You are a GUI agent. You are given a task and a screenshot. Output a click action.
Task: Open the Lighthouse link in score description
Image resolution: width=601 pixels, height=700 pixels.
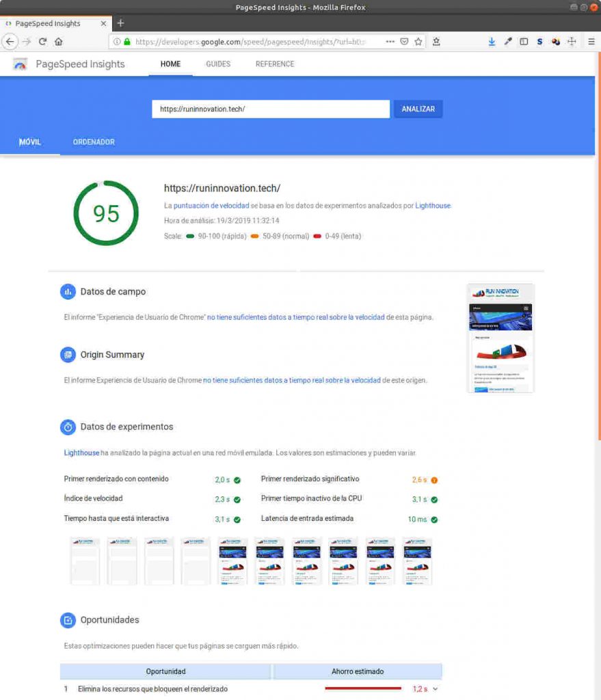click(433, 206)
